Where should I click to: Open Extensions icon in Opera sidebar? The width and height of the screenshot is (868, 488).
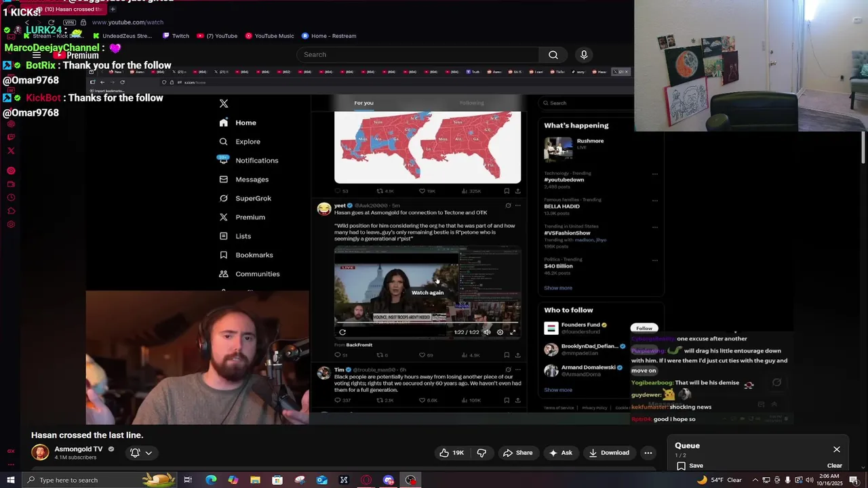11,211
